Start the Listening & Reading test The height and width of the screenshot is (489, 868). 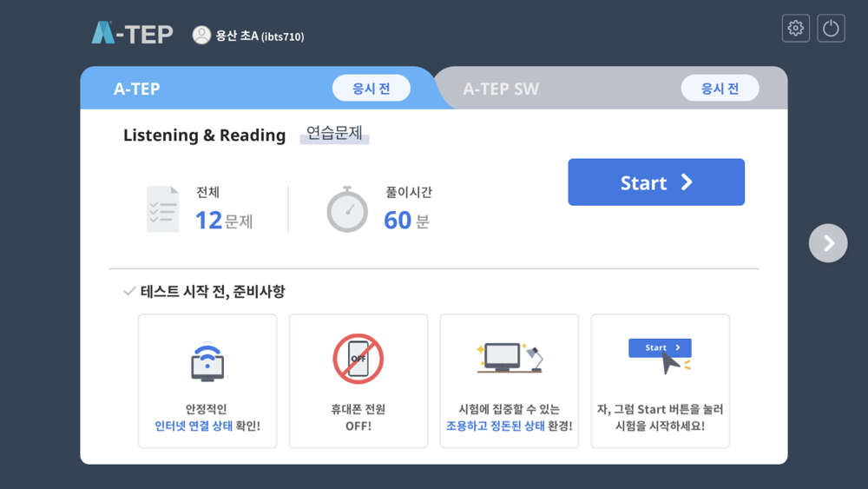[656, 182]
